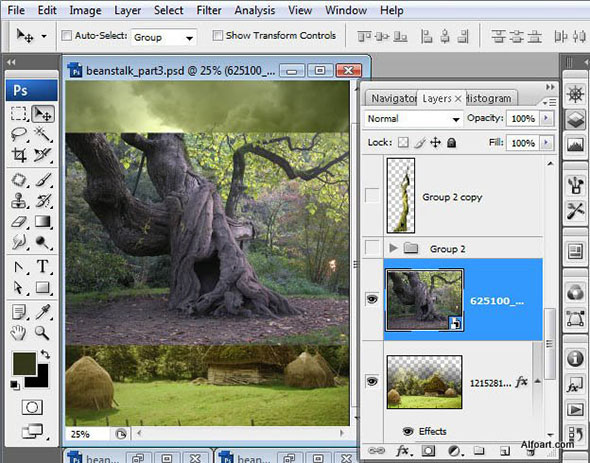Check Show Transform Controls

(x=217, y=36)
